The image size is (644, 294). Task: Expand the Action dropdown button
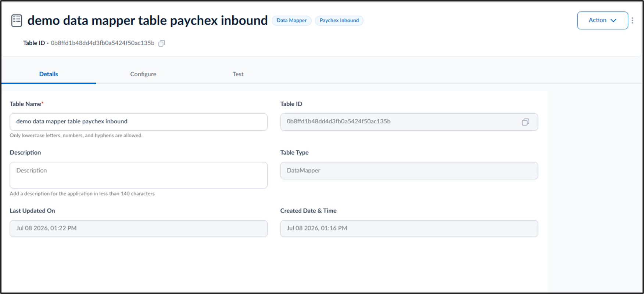602,21
